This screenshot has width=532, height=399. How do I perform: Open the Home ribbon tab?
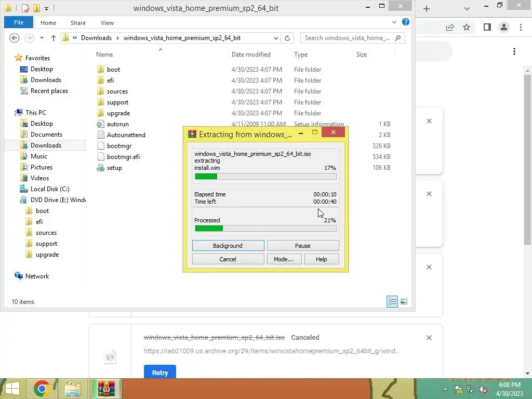48,23
